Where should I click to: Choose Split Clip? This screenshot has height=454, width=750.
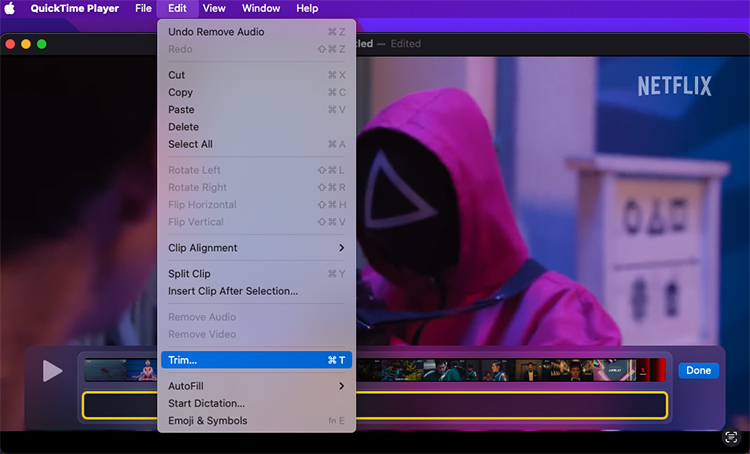[256, 273]
